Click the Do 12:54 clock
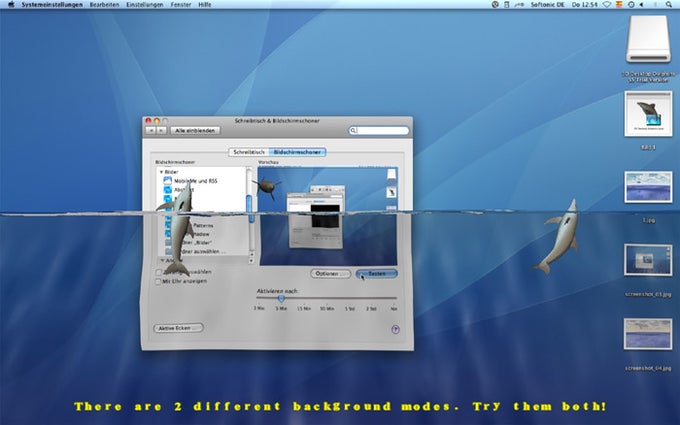 585,5
